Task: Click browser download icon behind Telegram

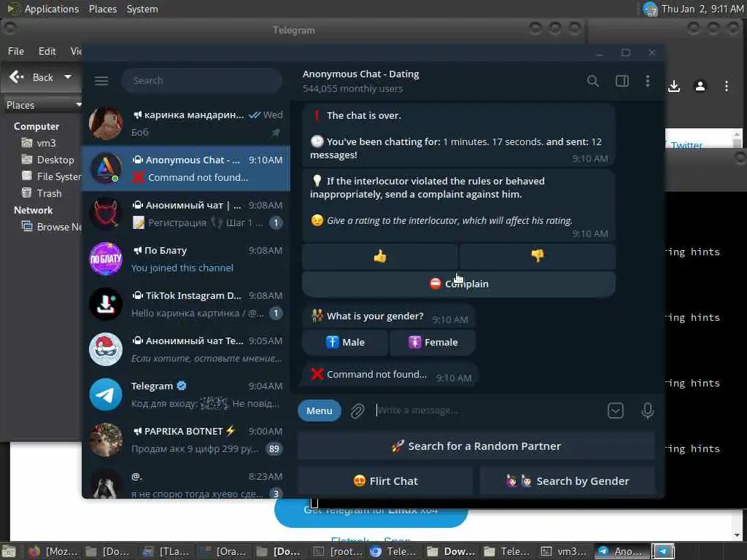Action: pyautogui.click(x=673, y=86)
